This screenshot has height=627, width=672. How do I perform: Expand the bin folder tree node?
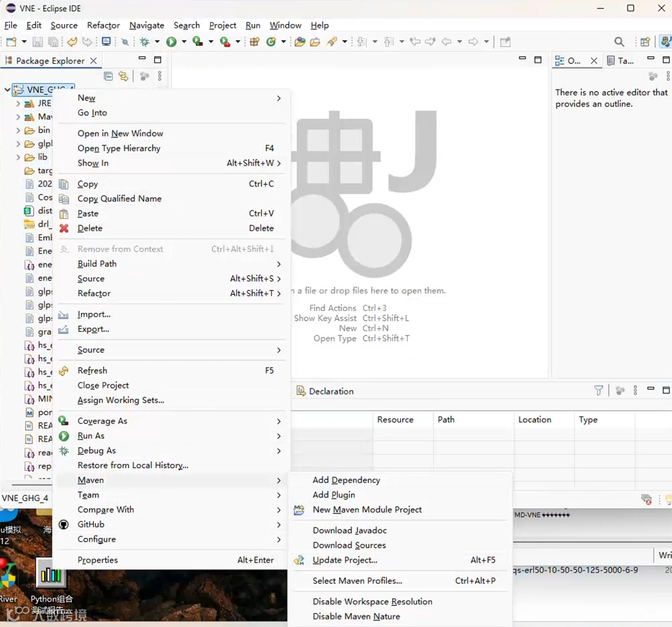(18, 130)
